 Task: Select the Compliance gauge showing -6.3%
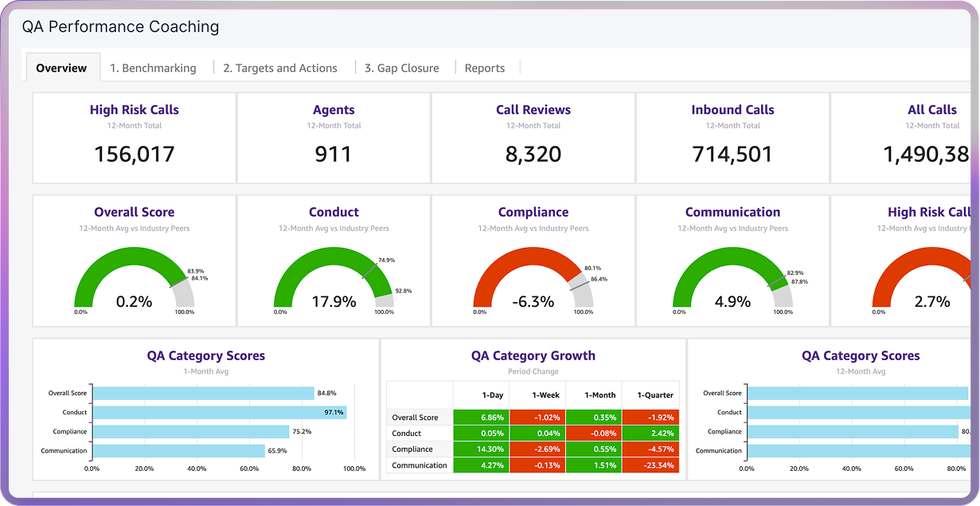click(x=533, y=279)
